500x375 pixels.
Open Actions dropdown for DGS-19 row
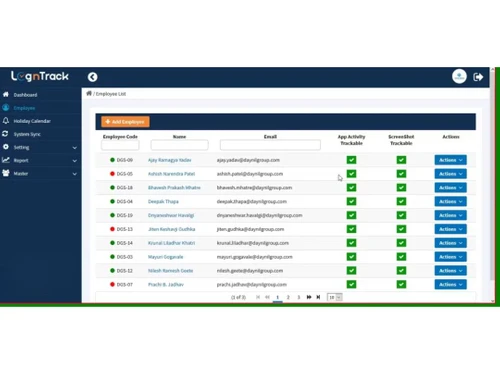tap(450, 215)
